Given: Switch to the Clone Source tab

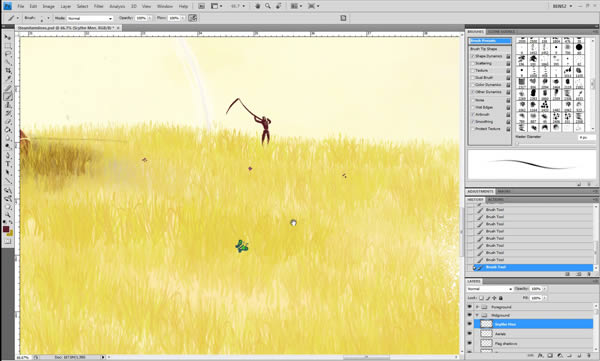Looking at the screenshot, I should pos(501,32).
